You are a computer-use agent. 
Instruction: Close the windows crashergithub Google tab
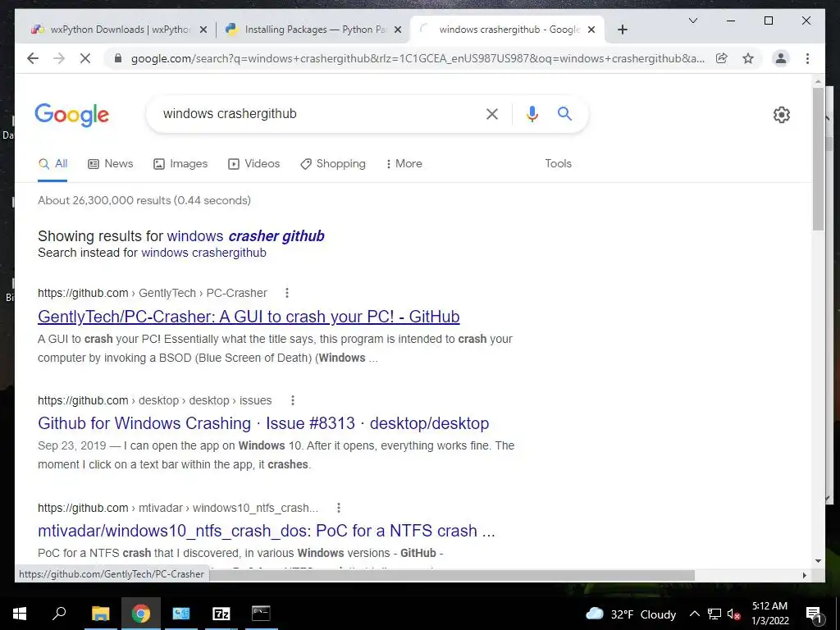(x=591, y=30)
